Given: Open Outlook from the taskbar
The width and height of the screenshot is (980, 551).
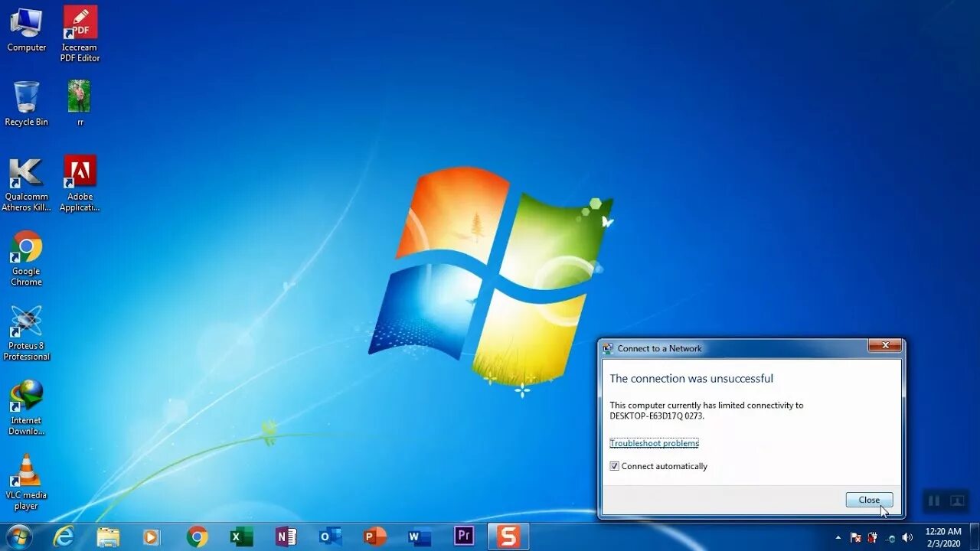Looking at the screenshot, I should [330, 537].
